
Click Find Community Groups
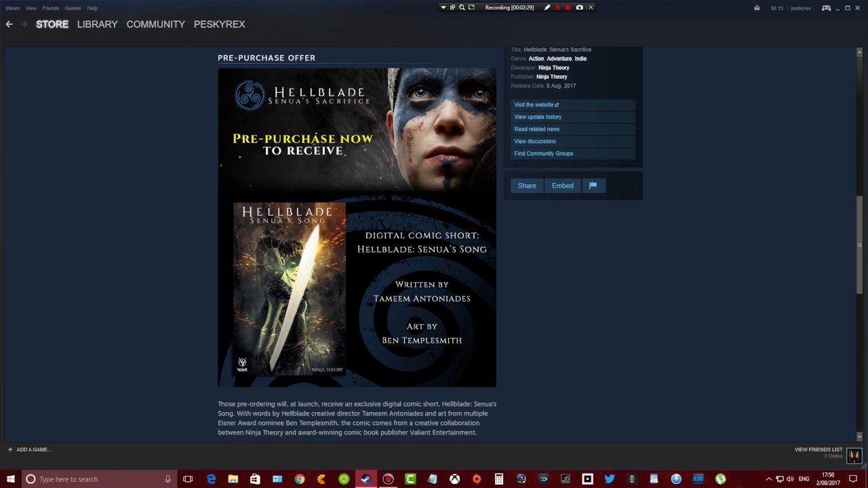(x=573, y=154)
